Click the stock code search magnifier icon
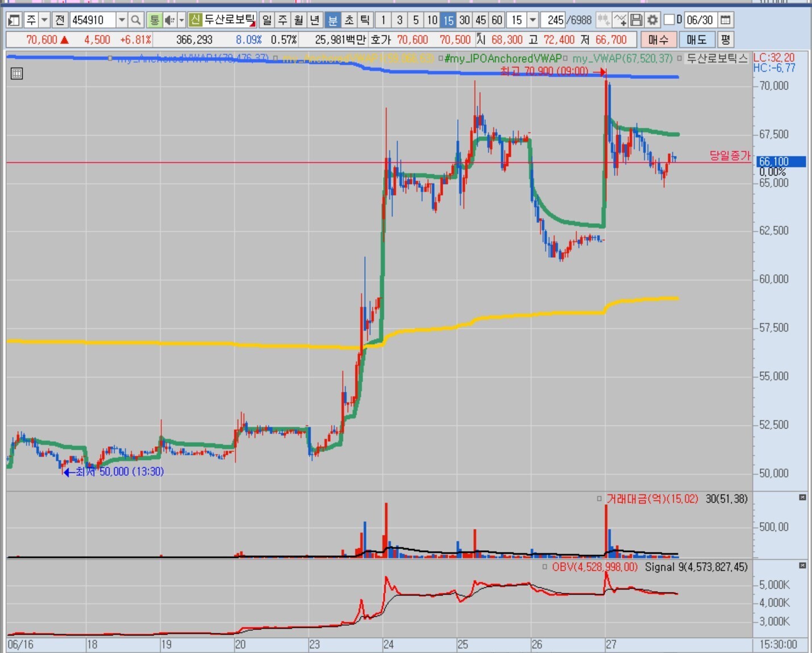 click(135, 20)
